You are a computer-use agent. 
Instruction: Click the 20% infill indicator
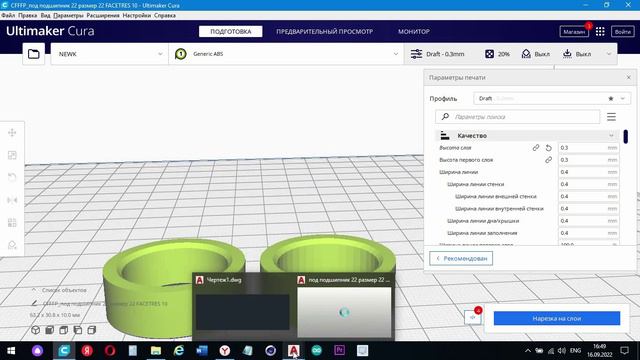click(497, 54)
